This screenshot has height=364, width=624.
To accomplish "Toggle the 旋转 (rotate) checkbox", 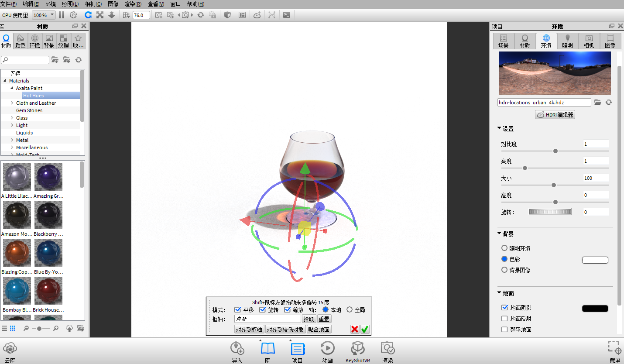I will coord(263,310).
